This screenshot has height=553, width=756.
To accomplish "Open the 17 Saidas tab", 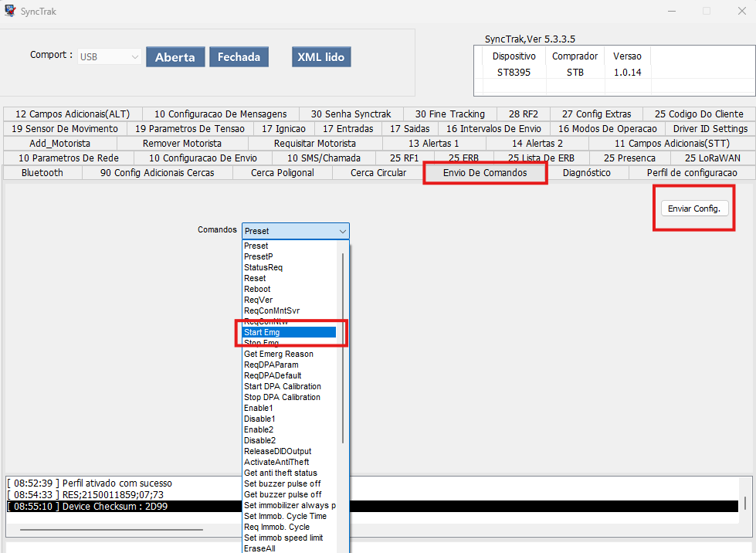I will tap(410, 129).
